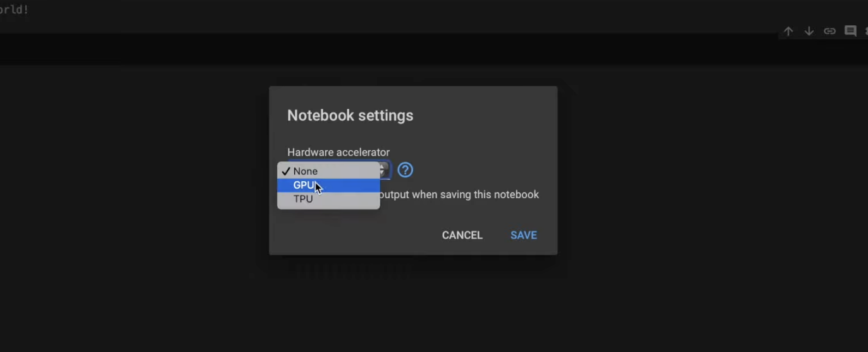The height and width of the screenshot is (352, 868).
Task: Click the move cell down arrow icon
Action: [x=809, y=31]
